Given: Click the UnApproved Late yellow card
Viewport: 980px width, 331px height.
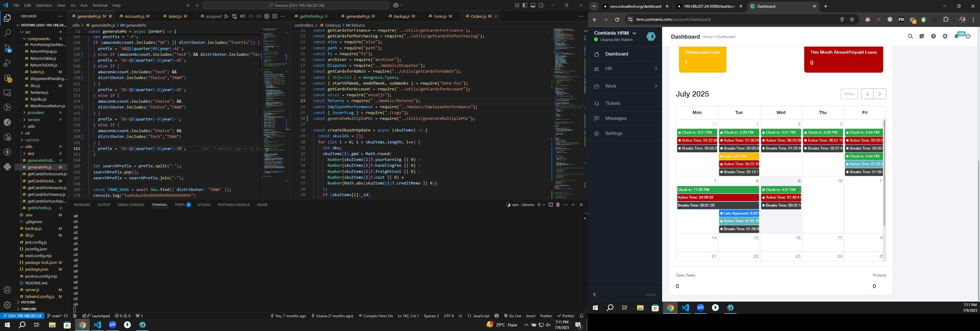Looking at the screenshot, I should pos(702,59).
